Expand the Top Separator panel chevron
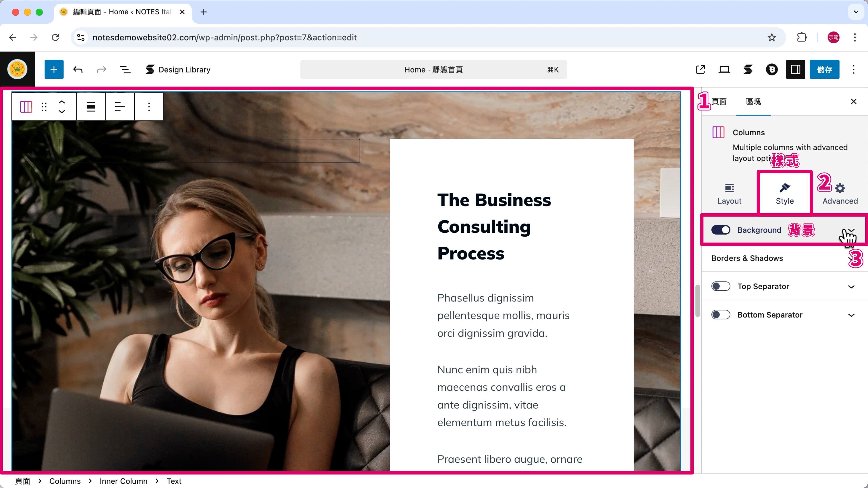 [x=851, y=287]
